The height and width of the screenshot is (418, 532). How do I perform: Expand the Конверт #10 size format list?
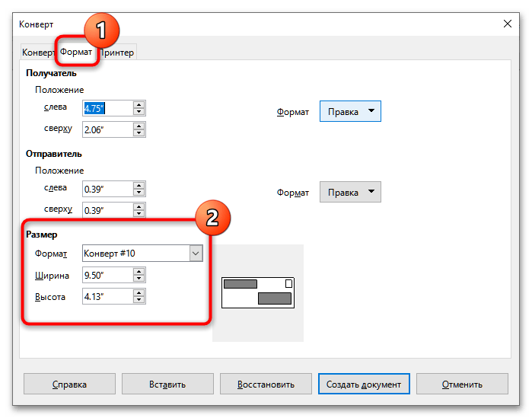tap(196, 254)
